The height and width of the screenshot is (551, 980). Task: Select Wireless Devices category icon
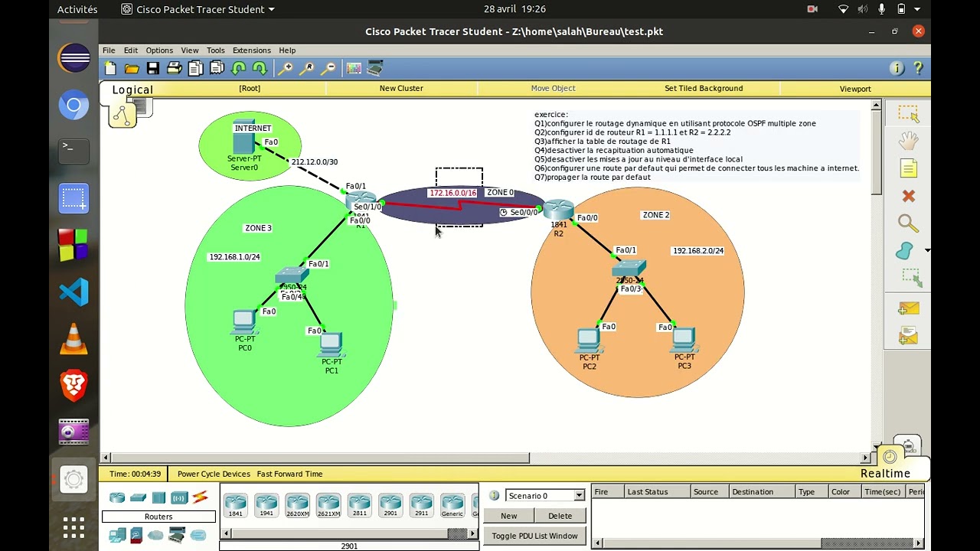click(x=179, y=497)
